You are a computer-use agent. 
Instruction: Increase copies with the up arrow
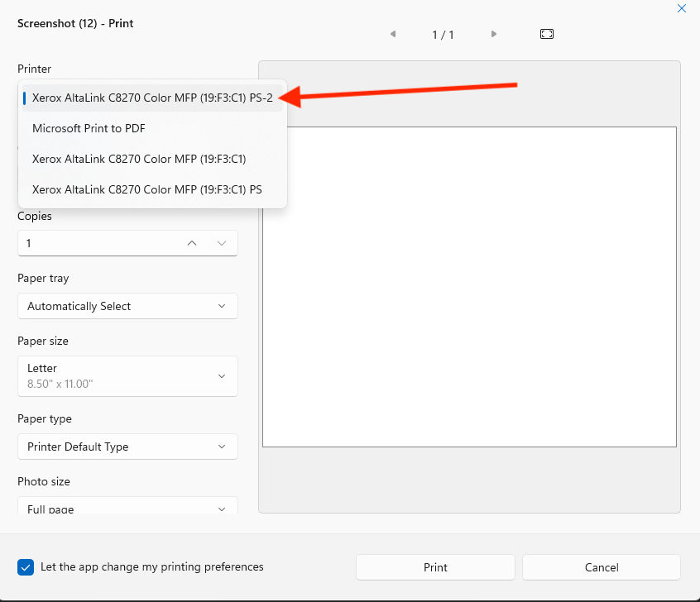pos(192,243)
